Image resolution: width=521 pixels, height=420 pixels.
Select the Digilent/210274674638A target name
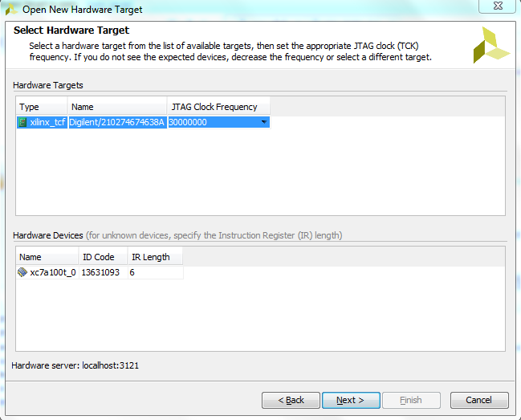click(x=117, y=122)
